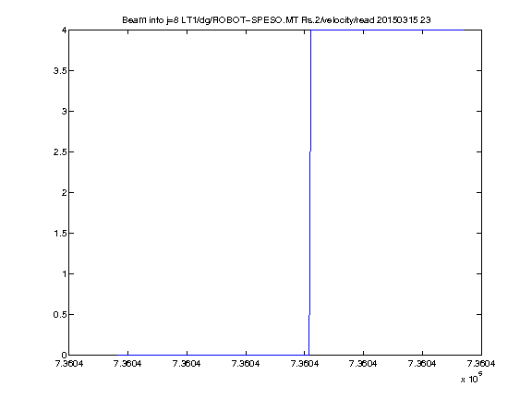Click the y-axis tick label 0.5
Image resolution: width=532 pixels, height=399 pixels.
(60, 315)
